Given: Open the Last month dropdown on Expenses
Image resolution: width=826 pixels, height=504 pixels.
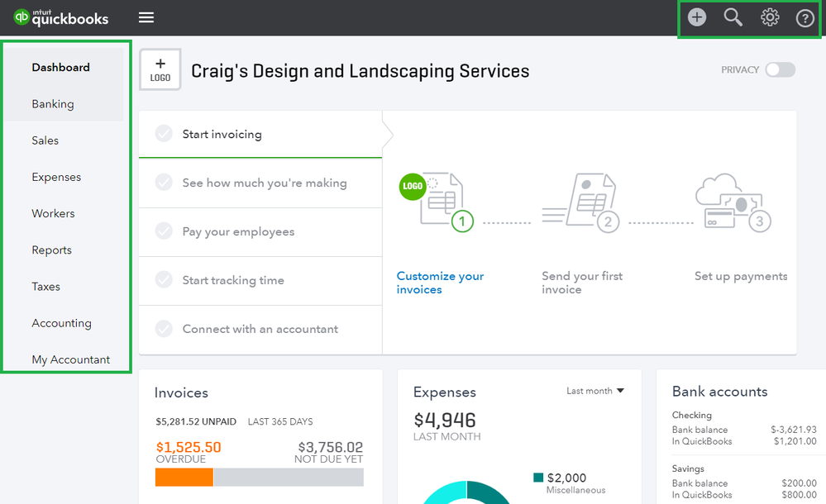Looking at the screenshot, I should pos(594,390).
